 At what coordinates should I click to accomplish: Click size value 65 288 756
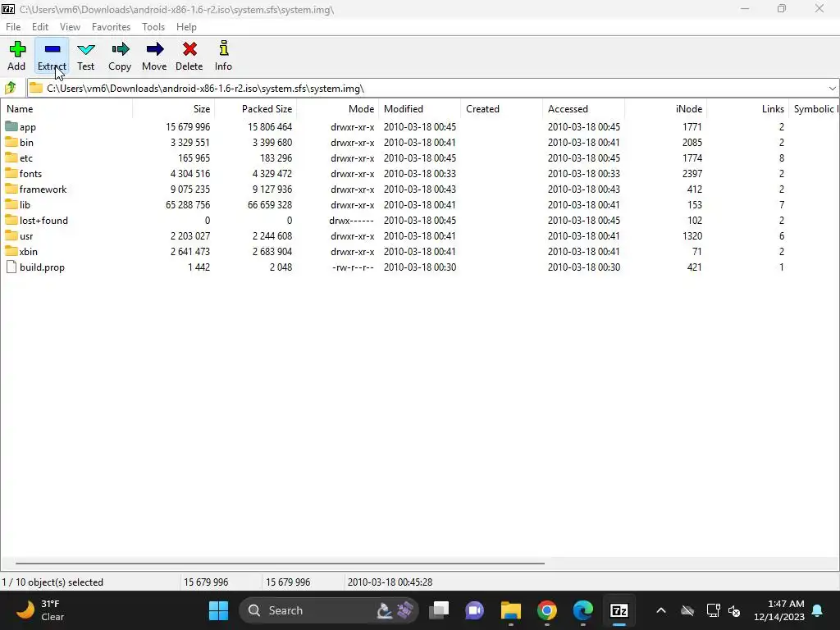coord(188,204)
